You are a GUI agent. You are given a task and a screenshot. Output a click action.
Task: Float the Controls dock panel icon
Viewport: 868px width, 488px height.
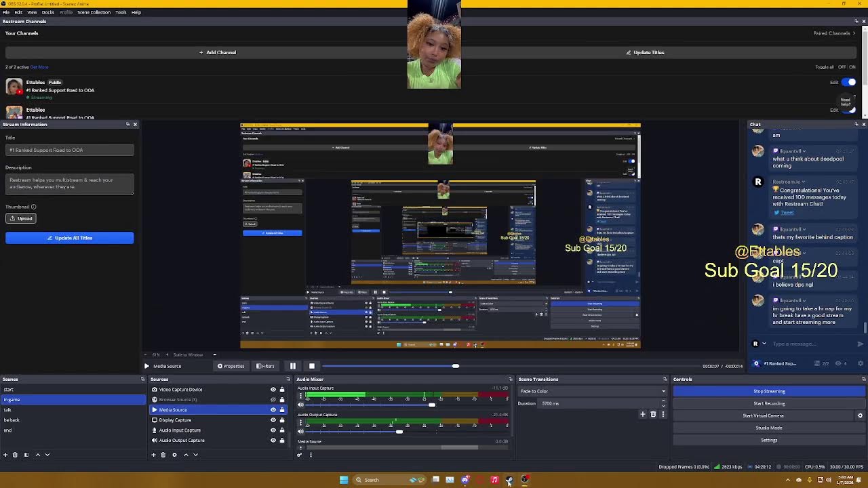coord(863,379)
